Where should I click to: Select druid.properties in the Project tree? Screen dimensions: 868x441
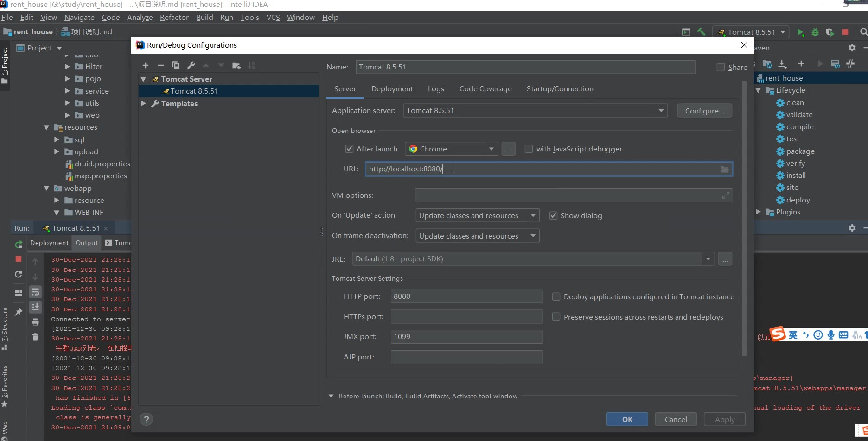pyautogui.click(x=102, y=164)
